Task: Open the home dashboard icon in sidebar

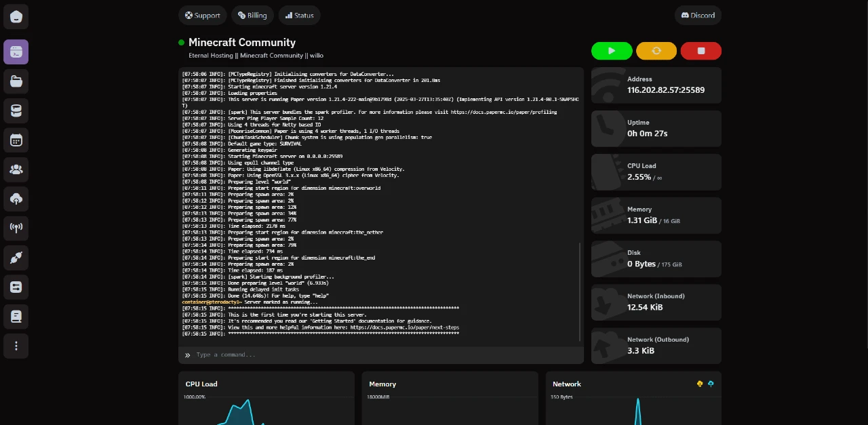Action: pyautogui.click(x=16, y=16)
